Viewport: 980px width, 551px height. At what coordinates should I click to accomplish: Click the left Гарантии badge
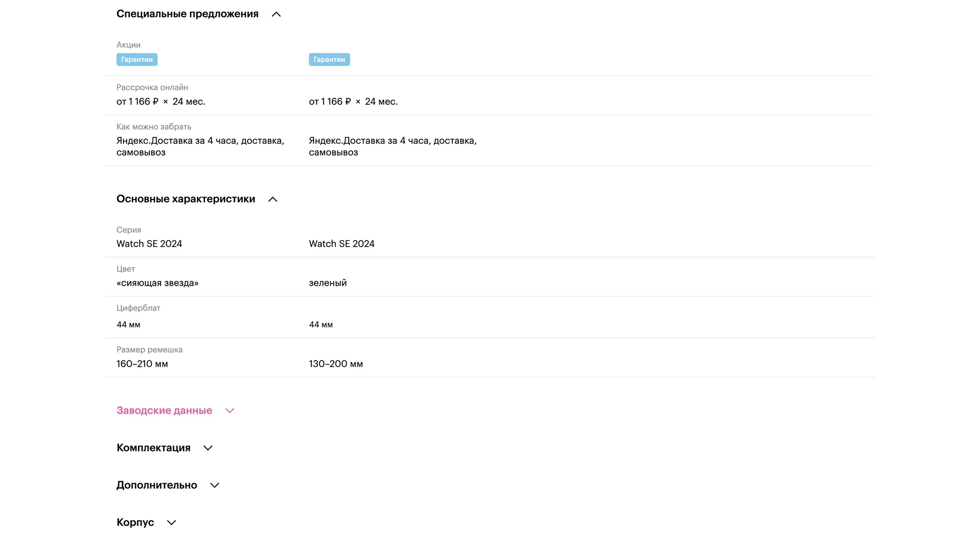pos(137,60)
